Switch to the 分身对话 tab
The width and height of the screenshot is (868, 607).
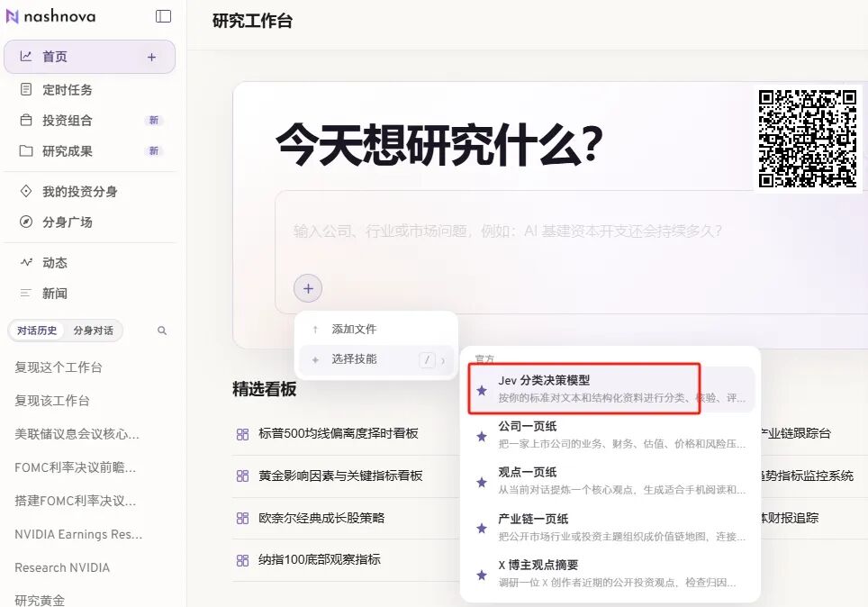(93, 331)
